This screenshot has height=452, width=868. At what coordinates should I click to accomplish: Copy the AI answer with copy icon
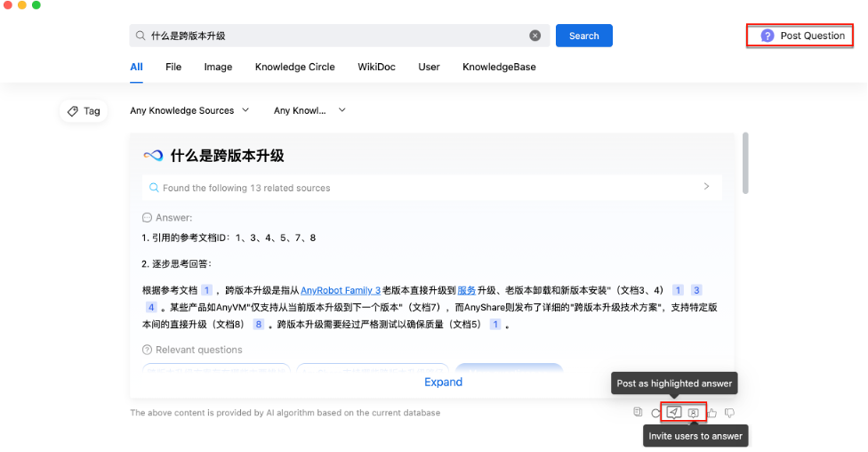coord(638,412)
